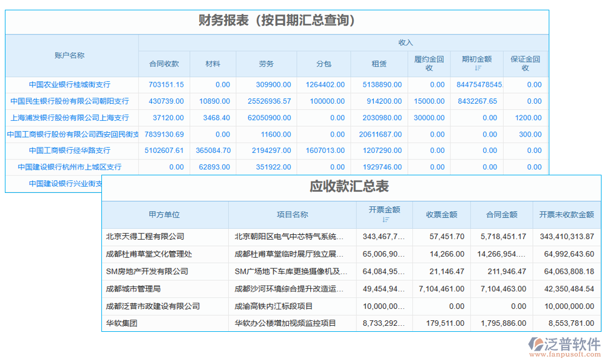Screen dimensions: 607x364
Task: Click the 劳务 column header
Action: [x=265, y=63]
